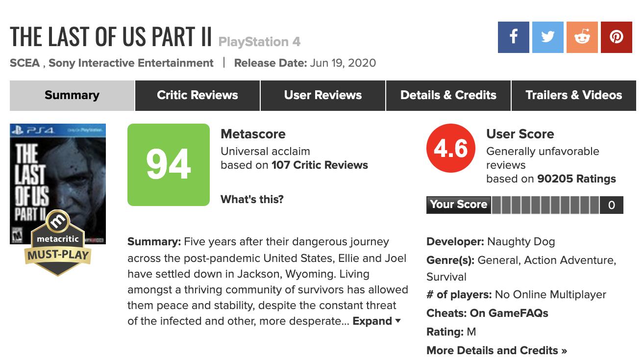Screen dimensions: 644x363
Task: Click the green 94 Metascore box
Action: pyautogui.click(x=168, y=165)
